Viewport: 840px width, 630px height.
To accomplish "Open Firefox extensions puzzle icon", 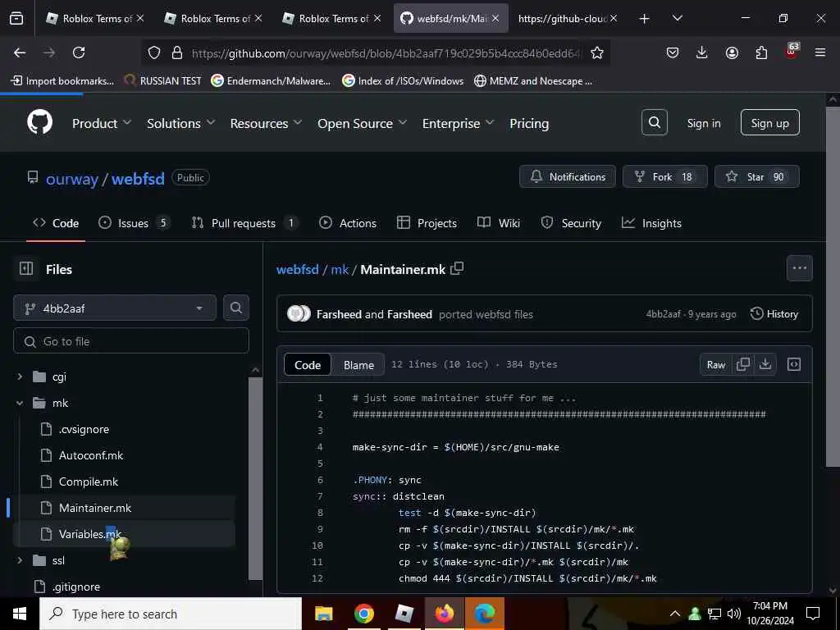I will 761,52.
